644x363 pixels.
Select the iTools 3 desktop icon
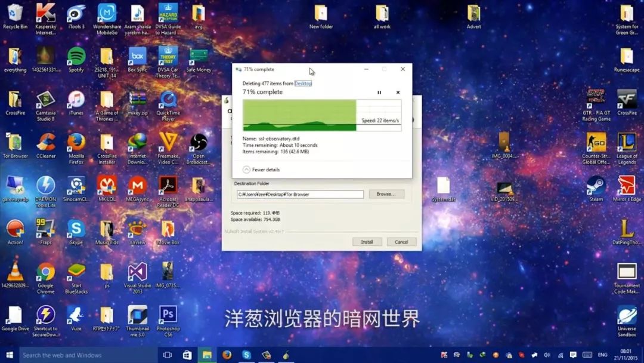coord(76,17)
